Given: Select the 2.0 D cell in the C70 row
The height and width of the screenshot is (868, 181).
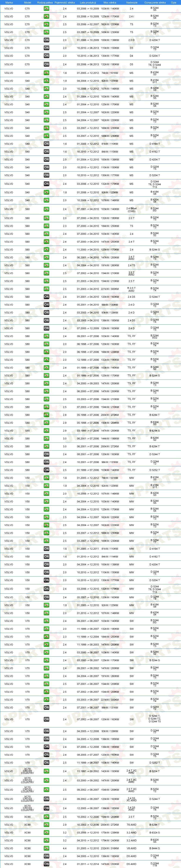Looking at the screenshot, I should (x=131, y=40).
